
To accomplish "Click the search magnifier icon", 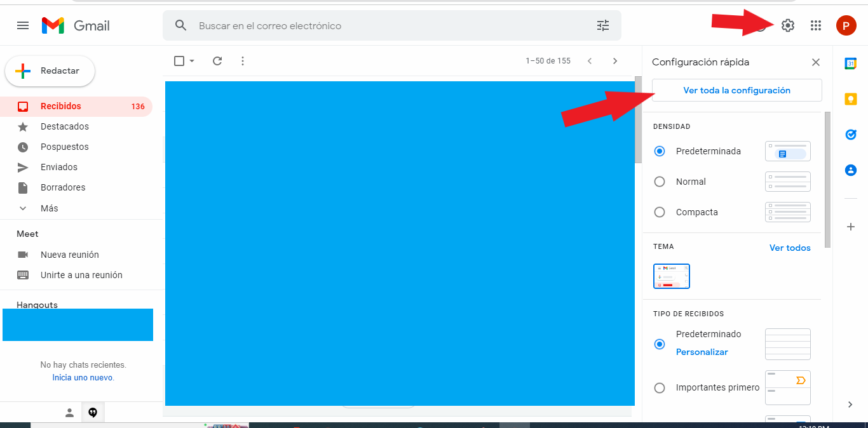I will tap(181, 25).
